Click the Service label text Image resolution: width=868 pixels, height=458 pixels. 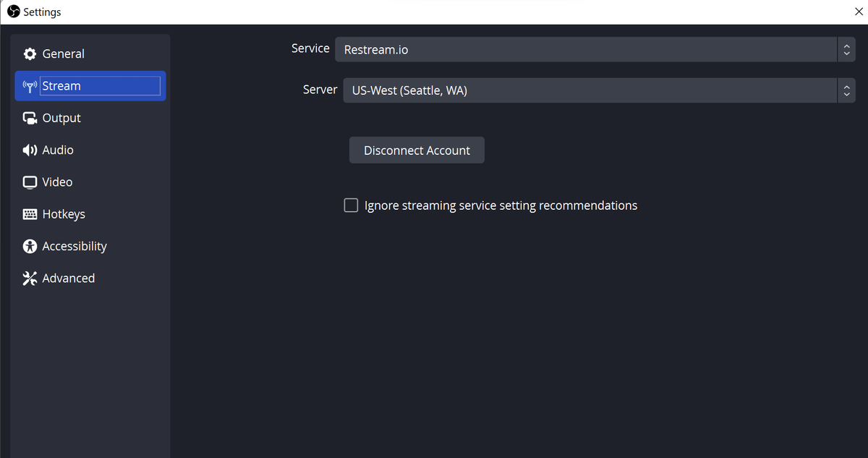[310, 48]
